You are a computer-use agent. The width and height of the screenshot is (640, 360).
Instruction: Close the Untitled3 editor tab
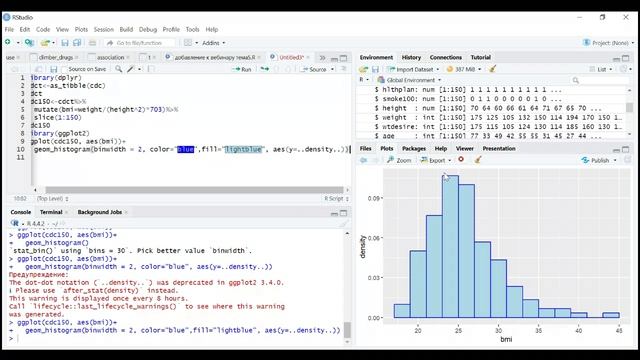click(x=308, y=58)
